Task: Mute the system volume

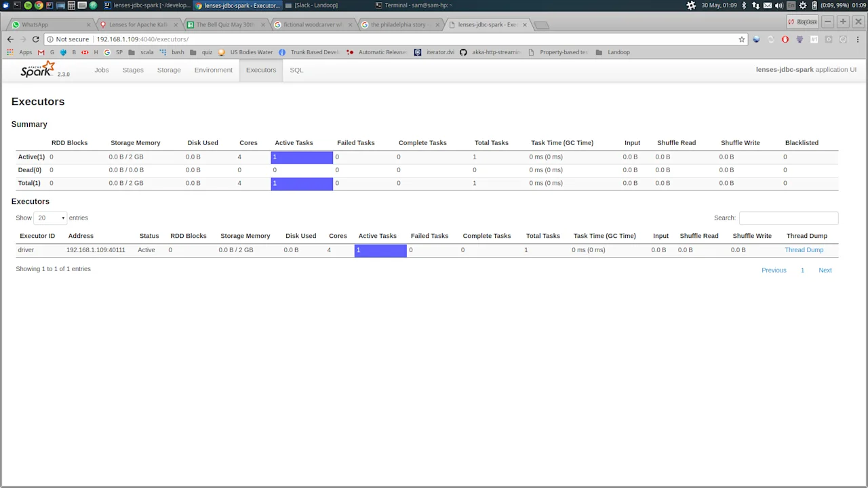Action: [x=779, y=5]
